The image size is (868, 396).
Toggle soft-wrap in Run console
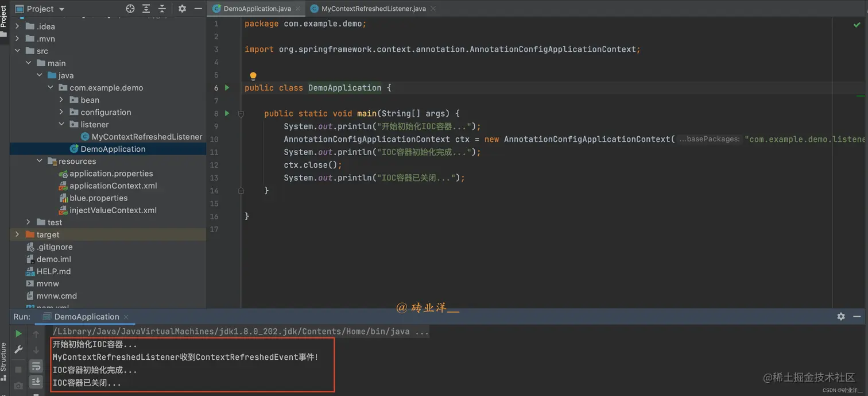pos(36,366)
